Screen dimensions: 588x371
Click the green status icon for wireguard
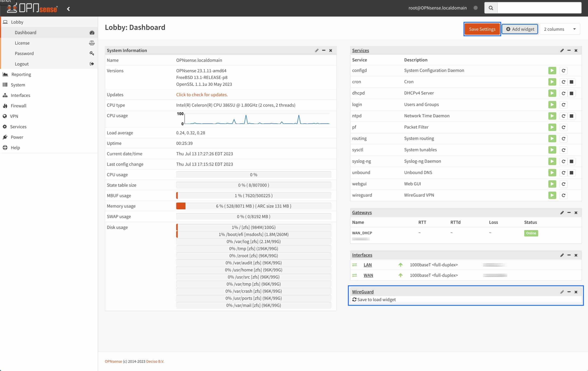[x=552, y=195]
